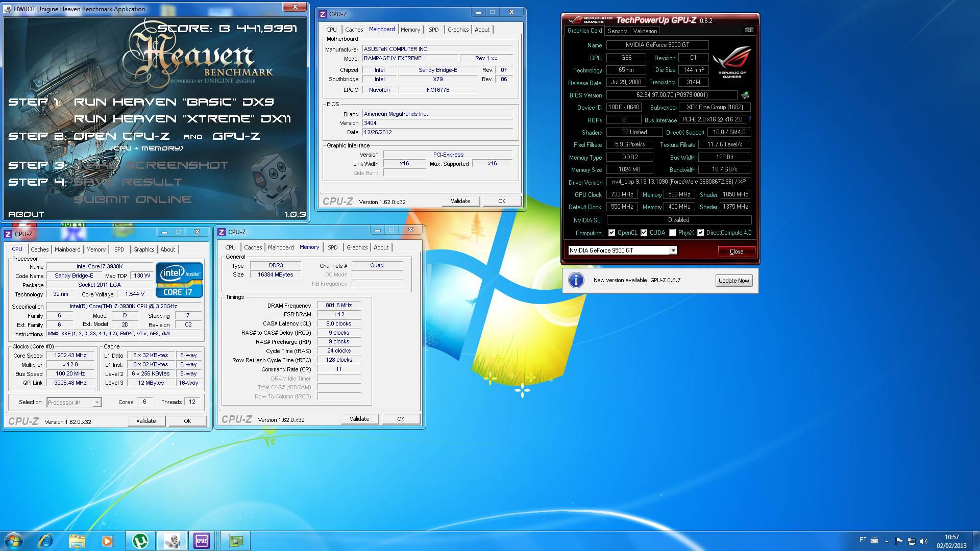Image resolution: width=980 pixels, height=551 pixels.
Task: Click the Core Speed value 1202.43 MHz
Action: point(70,356)
